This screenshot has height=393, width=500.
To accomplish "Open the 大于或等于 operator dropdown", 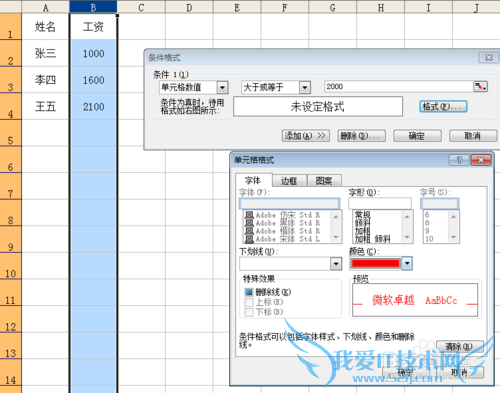I will click(x=305, y=88).
